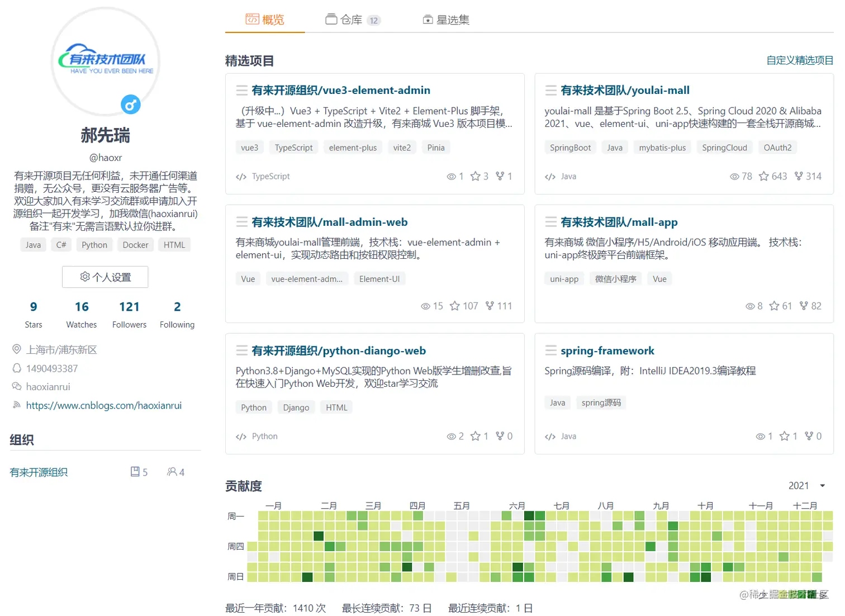This screenshot has width=845, height=616.
Task: Open the vue3-element-admin project title
Action: (x=341, y=90)
